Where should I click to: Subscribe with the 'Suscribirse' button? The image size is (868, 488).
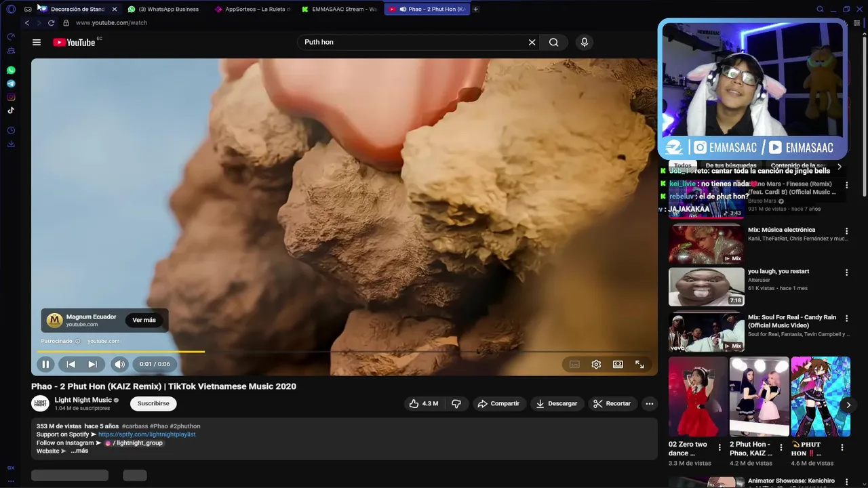click(x=153, y=403)
